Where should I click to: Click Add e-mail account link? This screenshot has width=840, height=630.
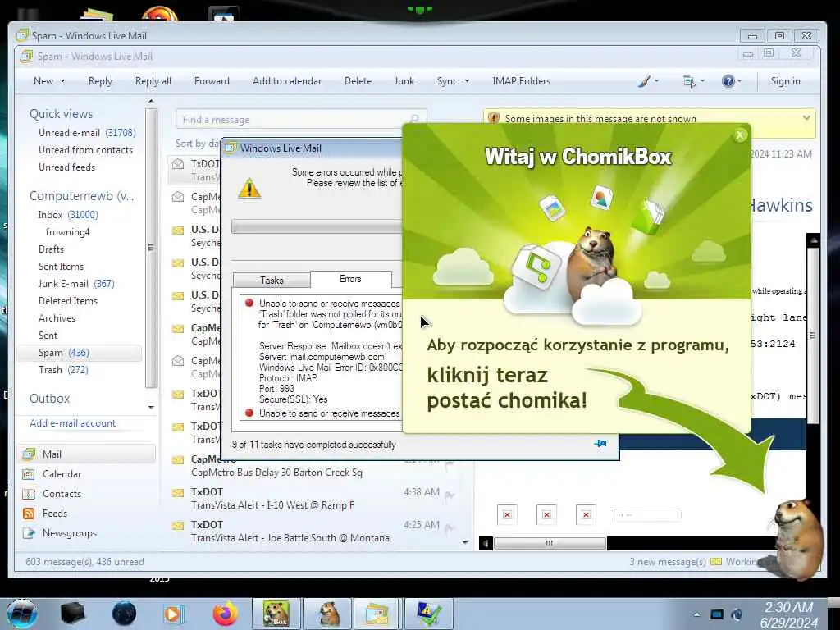point(73,423)
